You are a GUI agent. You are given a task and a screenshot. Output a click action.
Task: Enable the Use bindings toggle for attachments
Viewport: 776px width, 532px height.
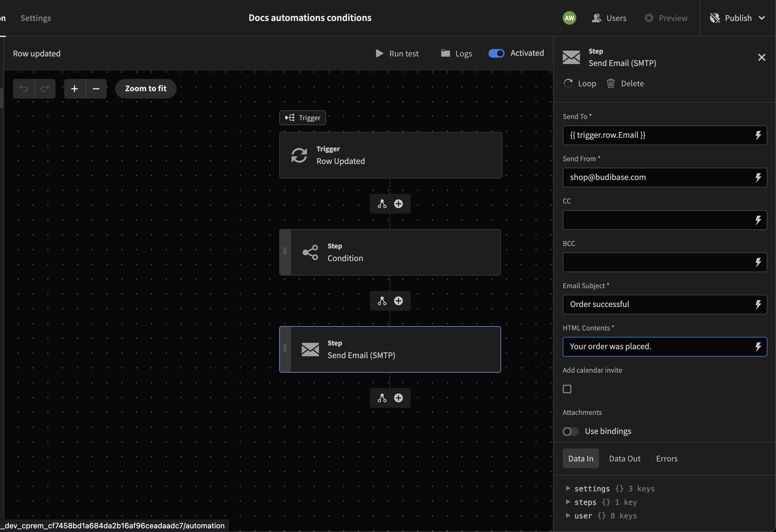[570, 432]
